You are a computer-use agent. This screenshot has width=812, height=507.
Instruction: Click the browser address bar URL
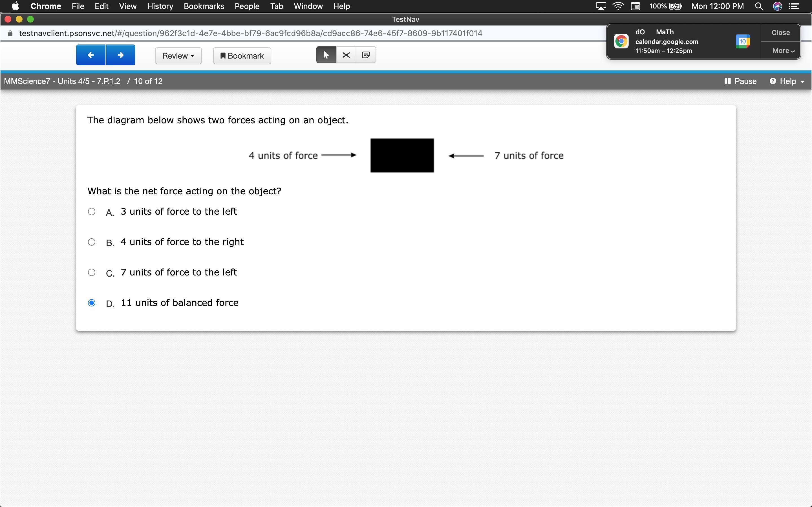pos(250,34)
